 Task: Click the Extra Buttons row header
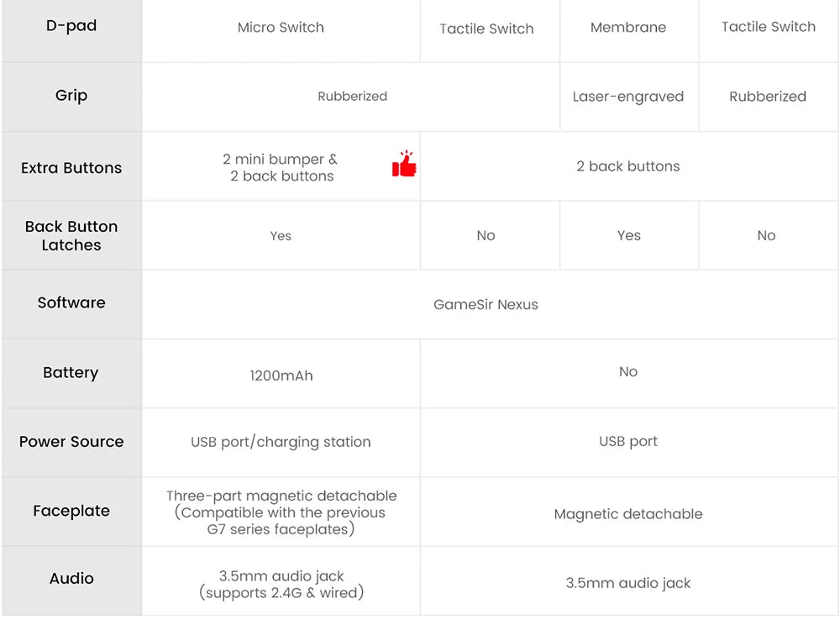tap(71, 168)
